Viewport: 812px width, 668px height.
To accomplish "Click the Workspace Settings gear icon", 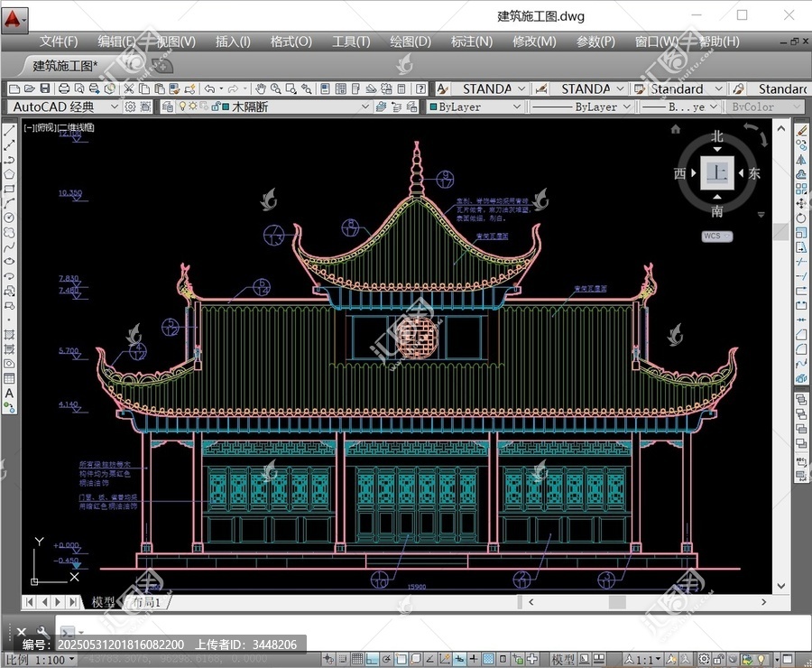I will point(130,107).
